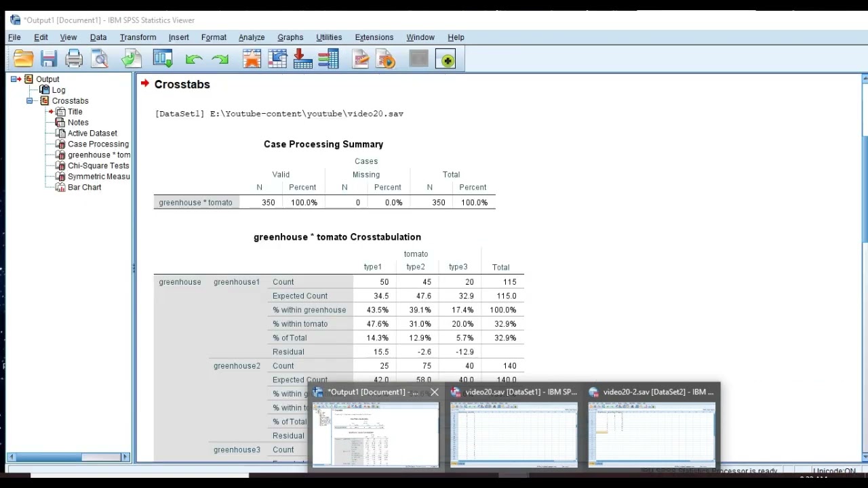Click the greenhouse * tomato Crosstabulation title
Viewport: 868px width, 488px height.
tap(337, 237)
